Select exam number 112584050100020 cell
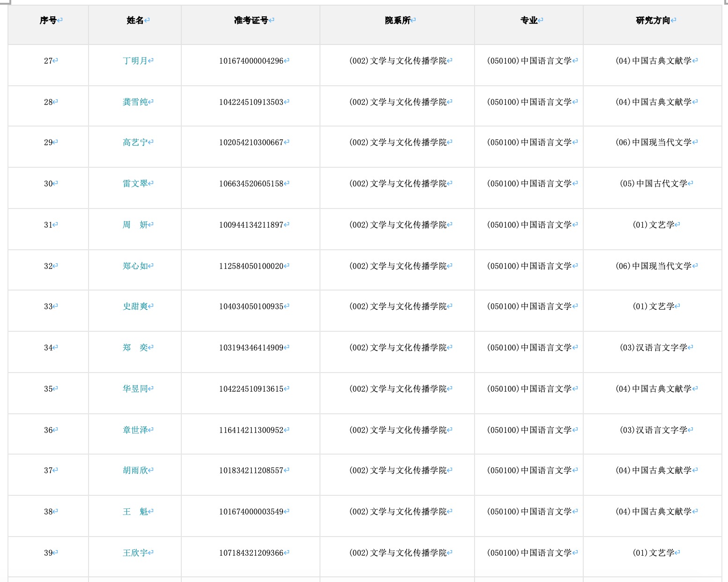The image size is (728, 582). click(251, 266)
